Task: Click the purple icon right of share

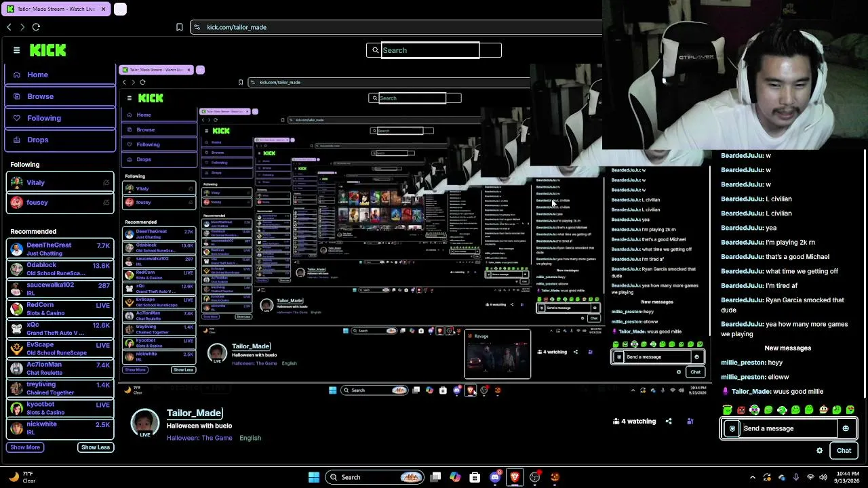Action: coord(690,422)
